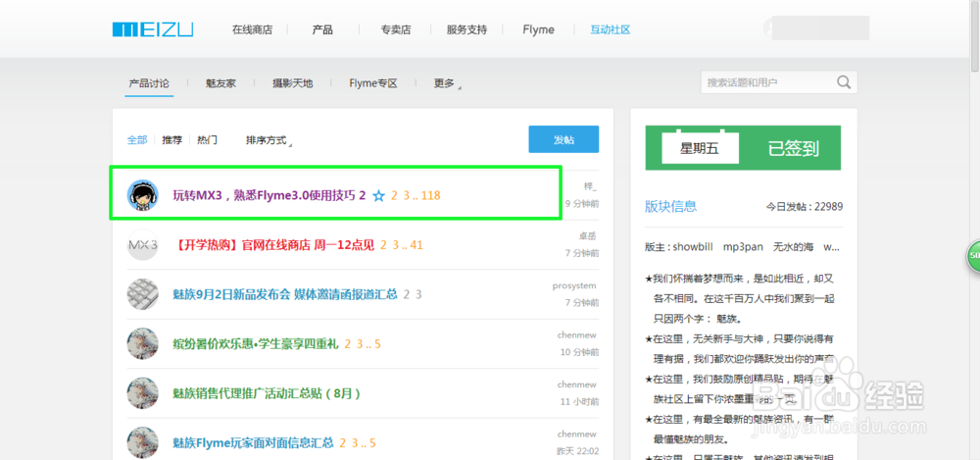
Task: Click the MEIZU logo
Action: coord(153,29)
